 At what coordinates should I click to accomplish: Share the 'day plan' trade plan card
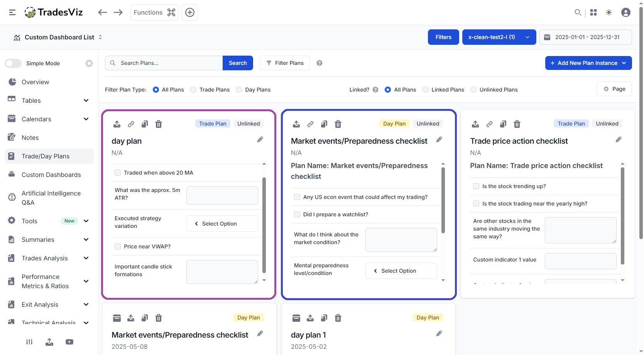click(117, 124)
